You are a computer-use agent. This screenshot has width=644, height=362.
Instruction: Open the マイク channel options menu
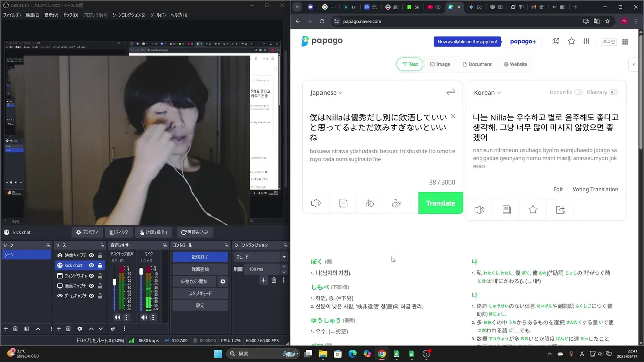pyautogui.click(x=153, y=317)
